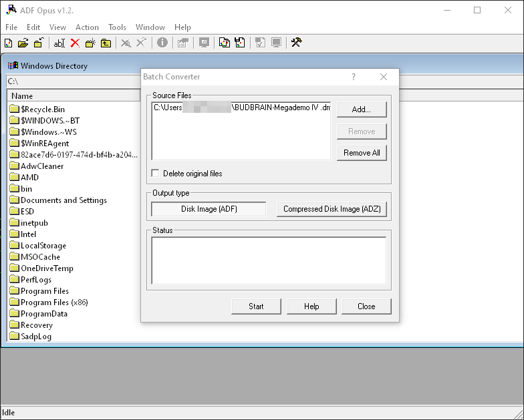Click the folder icon beside Intel

click(x=15, y=234)
